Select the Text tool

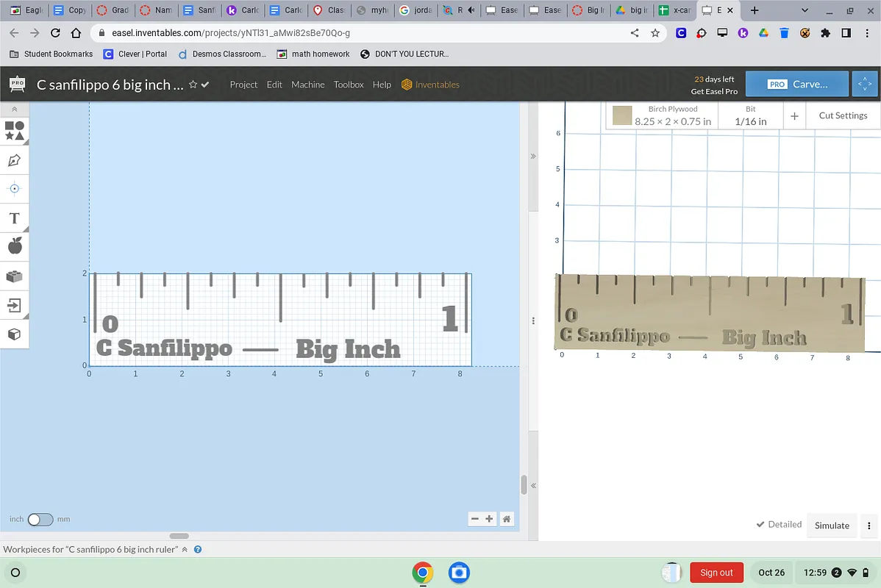coord(15,218)
